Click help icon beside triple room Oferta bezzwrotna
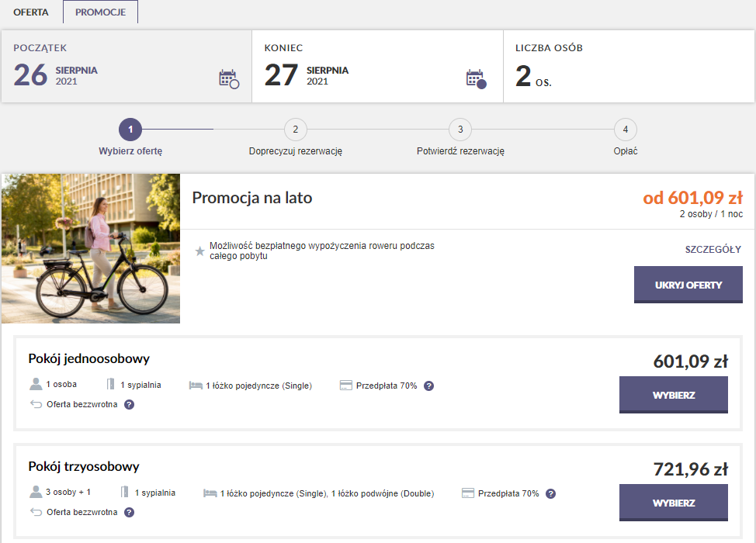The image size is (756, 543). [x=129, y=512]
